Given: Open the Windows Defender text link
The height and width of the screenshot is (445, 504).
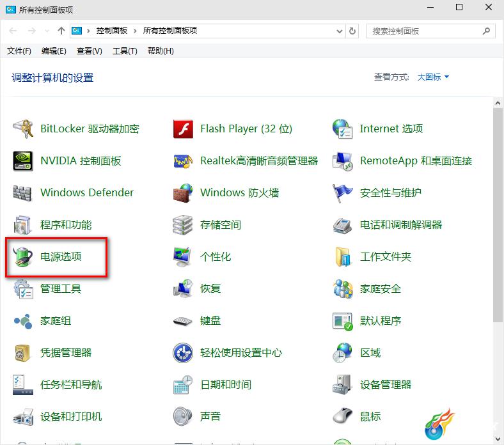Looking at the screenshot, I should (87, 193).
